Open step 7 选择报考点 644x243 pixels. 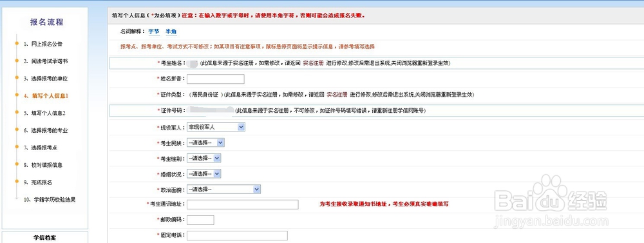[x=40, y=148]
